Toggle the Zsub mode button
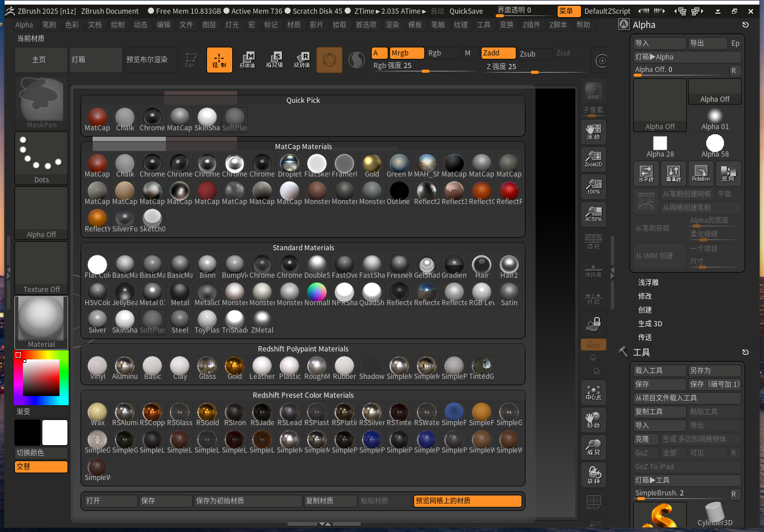This screenshot has width=764, height=532. click(535, 53)
